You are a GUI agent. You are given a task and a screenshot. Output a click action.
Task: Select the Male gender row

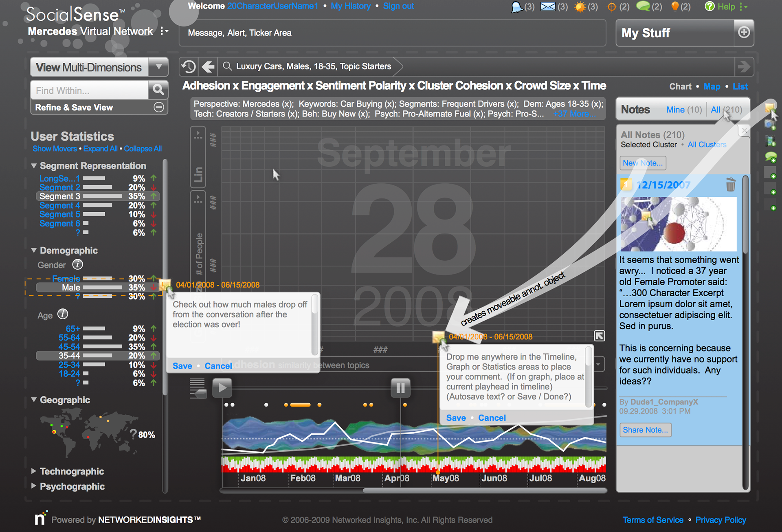pyautogui.click(x=98, y=288)
